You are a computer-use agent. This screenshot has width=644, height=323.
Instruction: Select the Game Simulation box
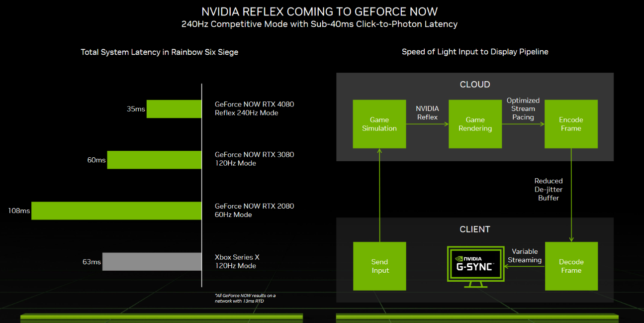[x=379, y=124]
